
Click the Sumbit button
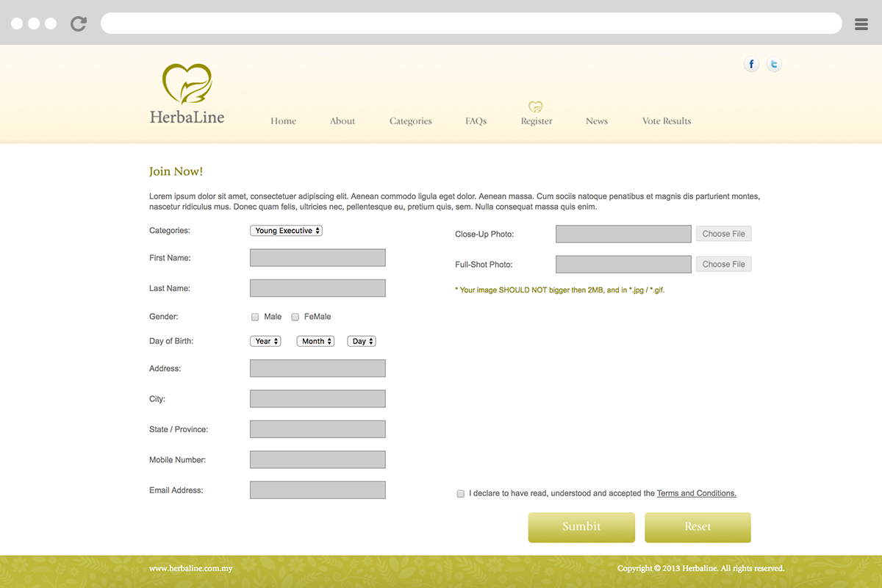581,527
